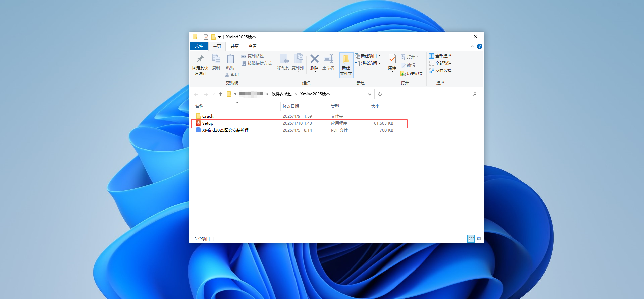This screenshot has width=644, height=299.
Task: Click the Xmind2025版本 breadcrumb segment
Action: click(x=315, y=94)
